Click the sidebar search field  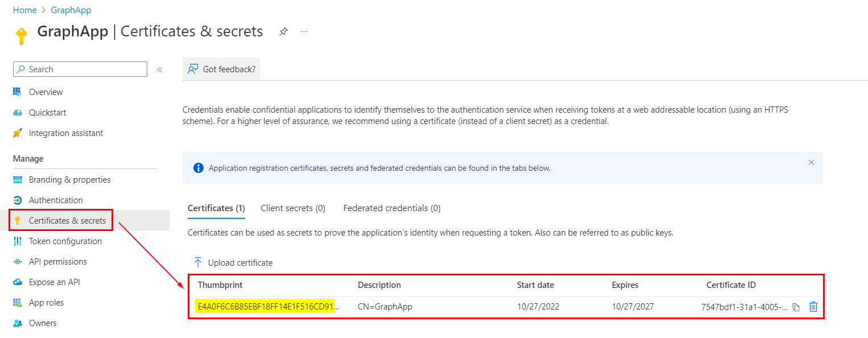coord(80,69)
